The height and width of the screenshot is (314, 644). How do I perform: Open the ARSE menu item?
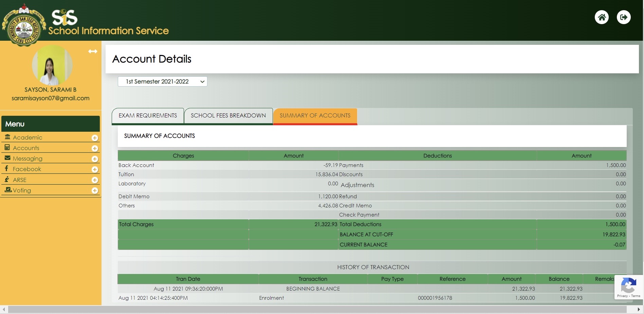point(20,180)
